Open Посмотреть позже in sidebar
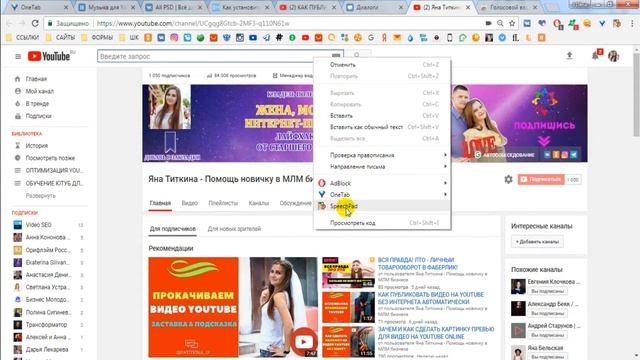The width and height of the screenshot is (640, 360). [x=50, y=158]
